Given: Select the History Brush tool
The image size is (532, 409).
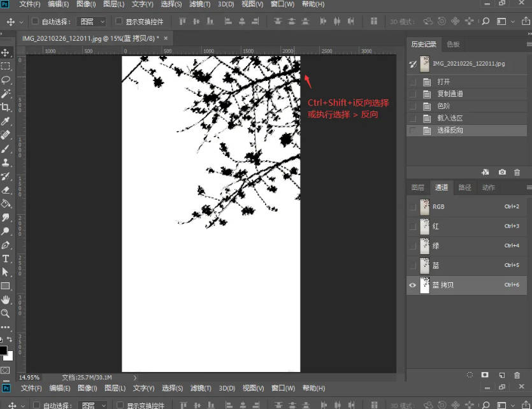Looking at the screenshot, I should (6, 176).
